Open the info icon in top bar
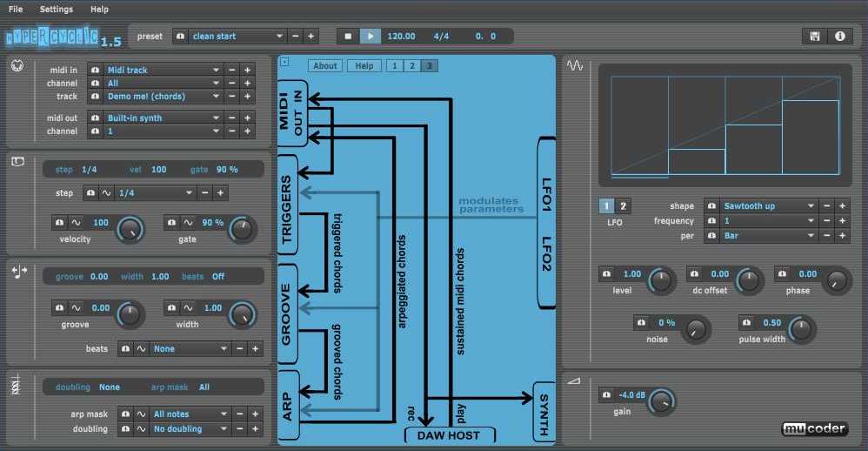The width and height of the screenshot is (868, 451). [839, 37]
